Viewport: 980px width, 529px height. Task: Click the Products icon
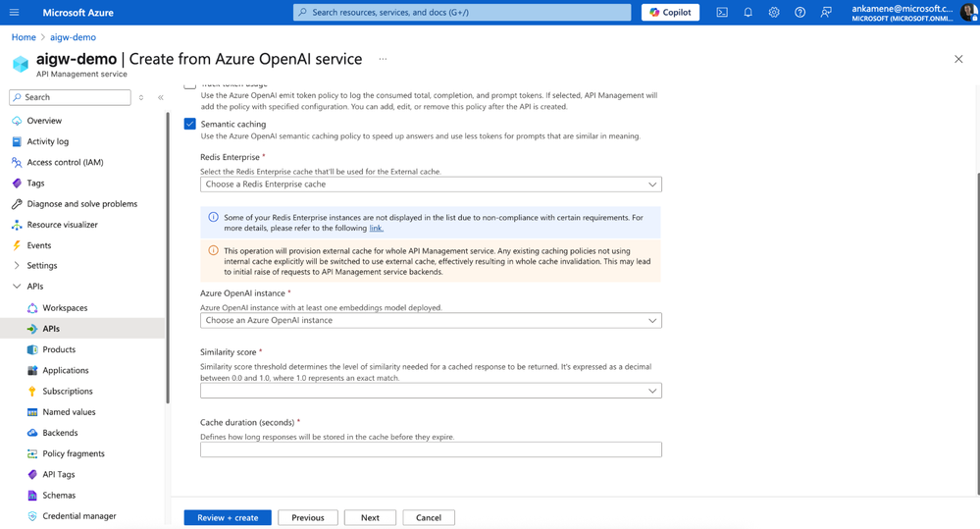32,349
